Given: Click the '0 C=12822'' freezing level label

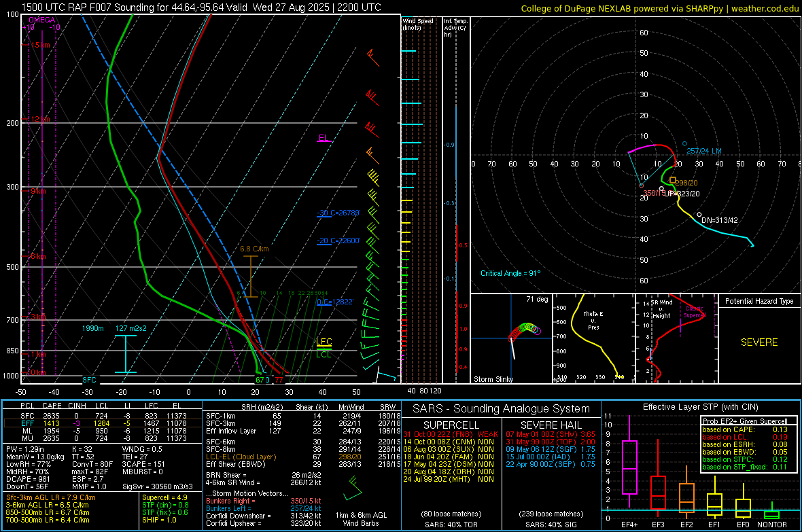Looking at the screenshot, I should pyautogui.click(x=335, y=302).
